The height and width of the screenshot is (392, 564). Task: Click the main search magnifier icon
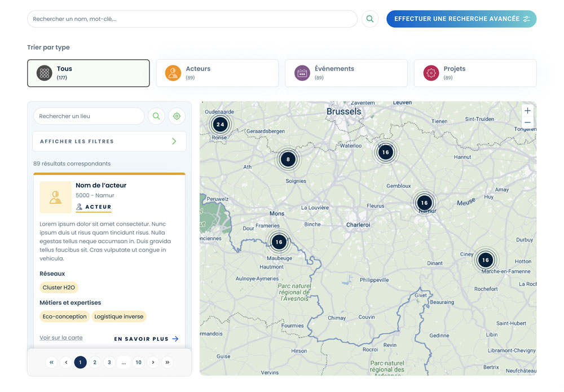370,19
